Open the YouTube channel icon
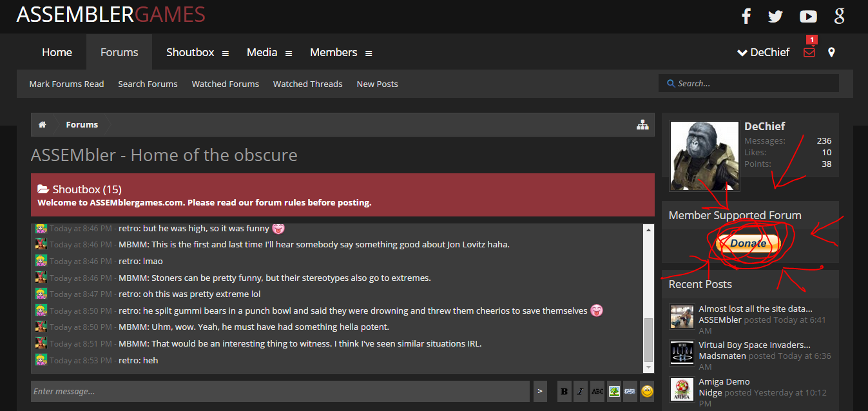 pyautogui.click(x=808, y=17)
